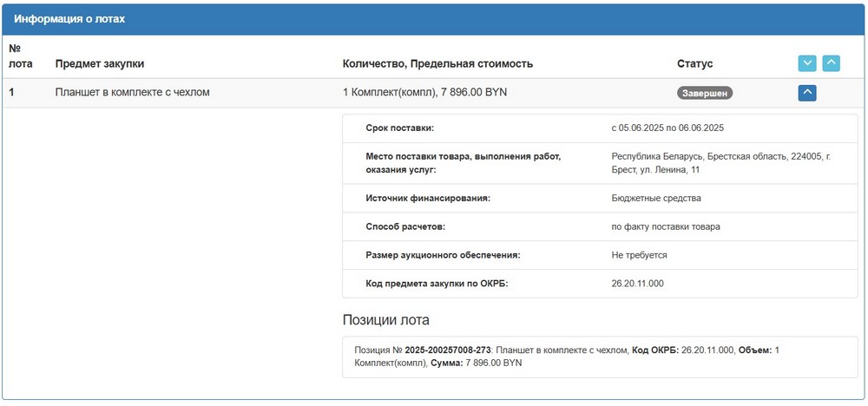Click the ОКРБ code 26.20.11.000 in details table
The height and width of the screenshot is (406, 868).
(x=637, y=284)
